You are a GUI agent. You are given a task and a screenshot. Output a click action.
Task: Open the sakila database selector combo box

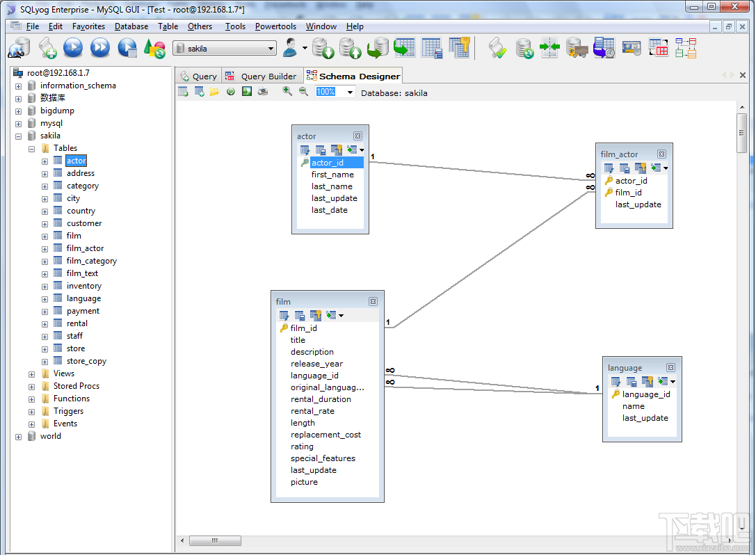pyautogui.click(x=271, y=47)
